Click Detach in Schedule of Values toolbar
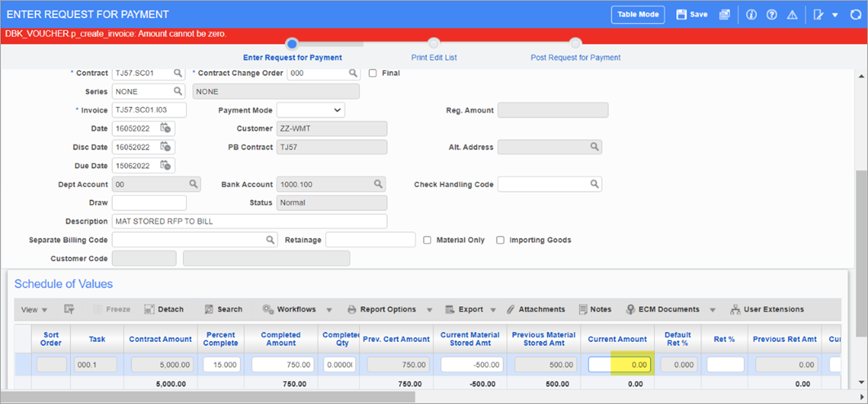This screenshot has height=404, width=868. coord(164,309)
